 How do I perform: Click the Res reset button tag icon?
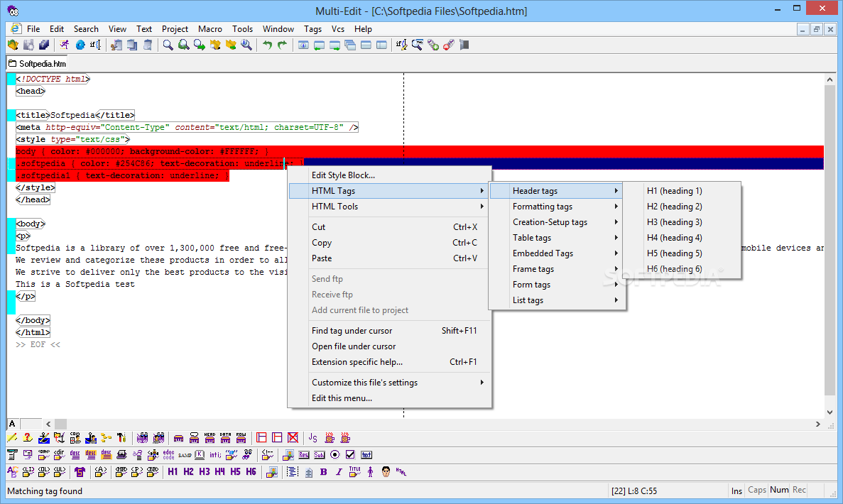[304, 454]
